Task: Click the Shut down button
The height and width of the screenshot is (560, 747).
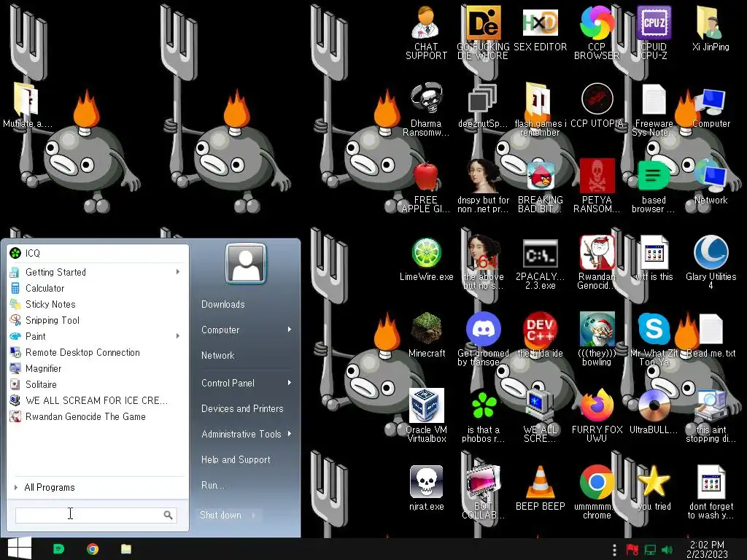Action: [220, 515]
